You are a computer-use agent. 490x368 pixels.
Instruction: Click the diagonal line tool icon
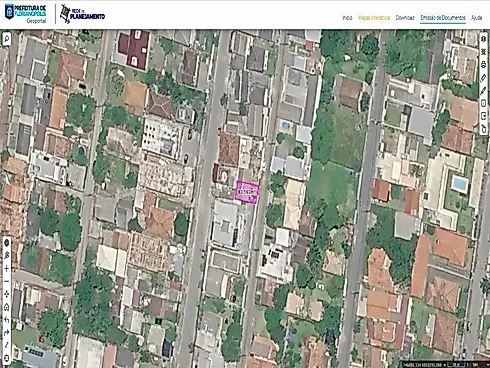click(6, 345)
